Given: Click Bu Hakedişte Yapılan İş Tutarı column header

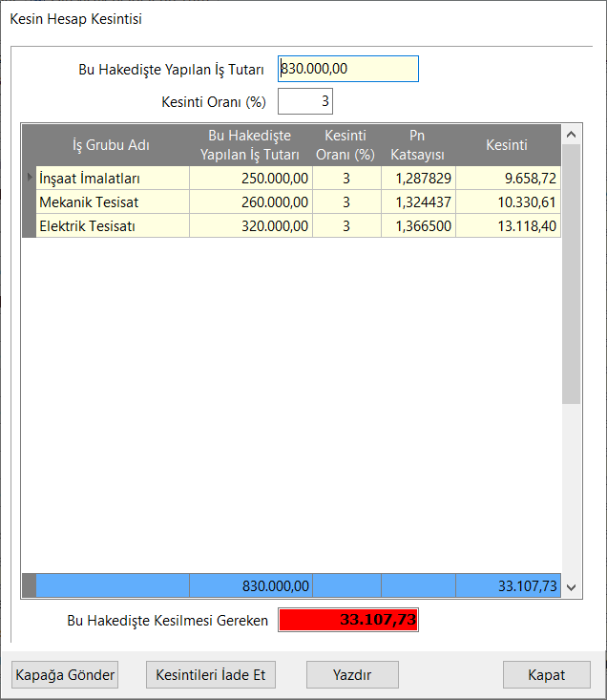Looking at the screenshot, I should coord(251,145).
